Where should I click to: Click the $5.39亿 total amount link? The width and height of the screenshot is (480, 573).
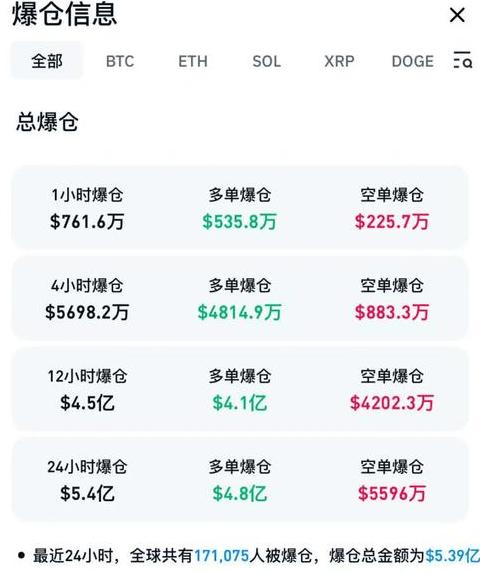[452, 556]
